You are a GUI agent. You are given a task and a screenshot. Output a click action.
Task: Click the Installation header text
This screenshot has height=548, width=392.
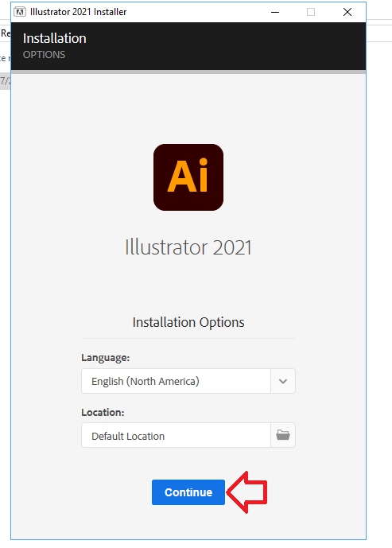[55, 38]
